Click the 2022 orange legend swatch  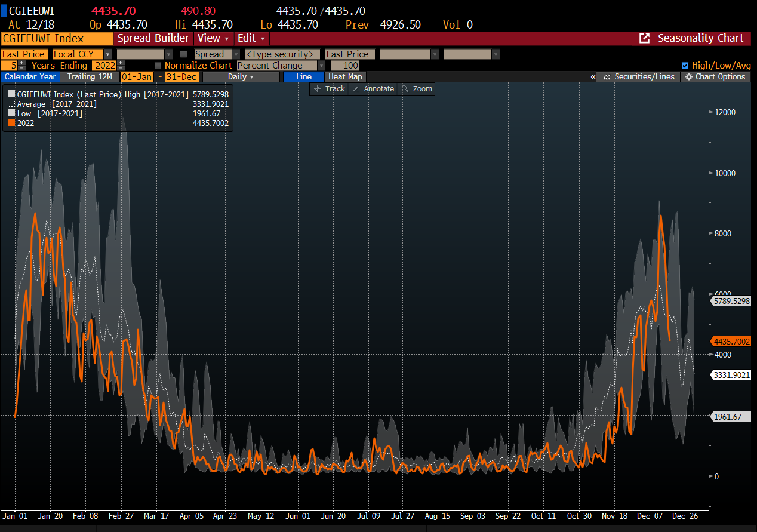(11, 123)
